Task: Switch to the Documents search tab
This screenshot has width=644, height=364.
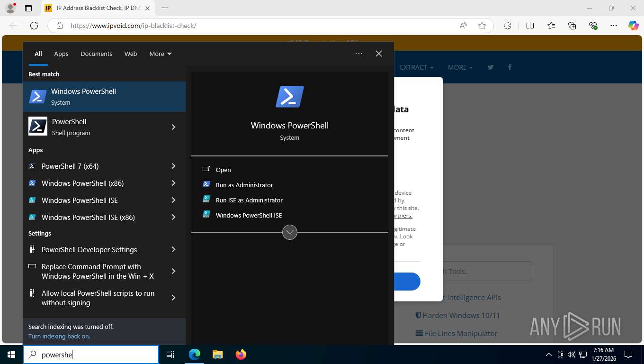Action: pos(96,54)
